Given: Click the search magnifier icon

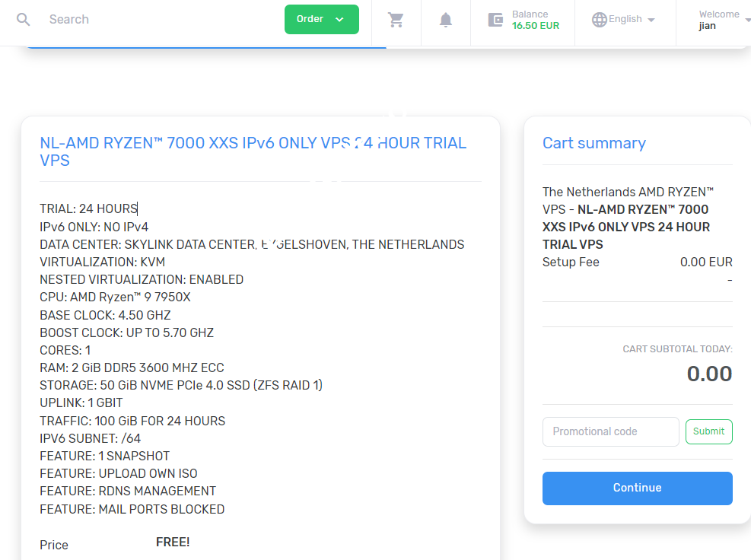Looking at the screenshot, I should click(x=23, y=19).
